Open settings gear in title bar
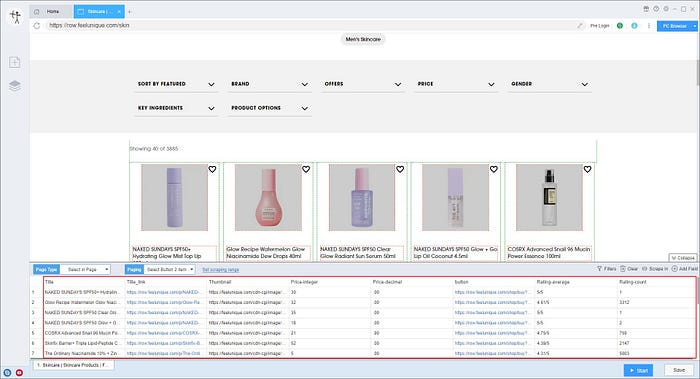This screenshot has height=379, width=700. (x=666, y=9)
